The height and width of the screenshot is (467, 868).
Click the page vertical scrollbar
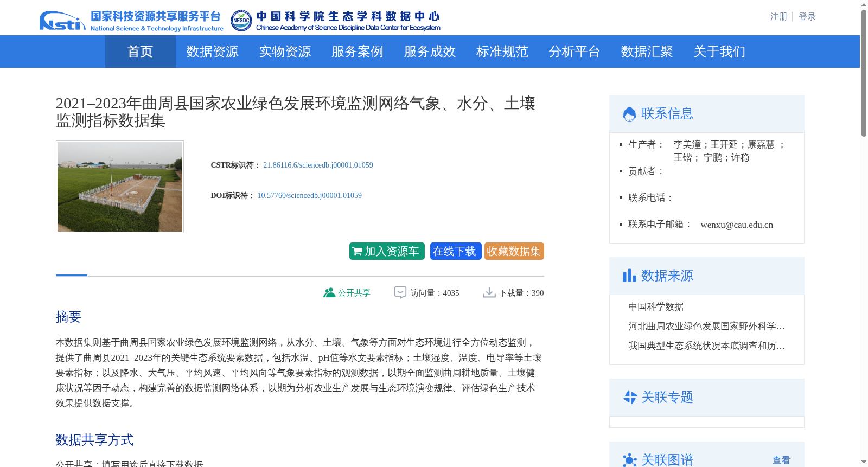pyautogui.click(x=864, y=73)
